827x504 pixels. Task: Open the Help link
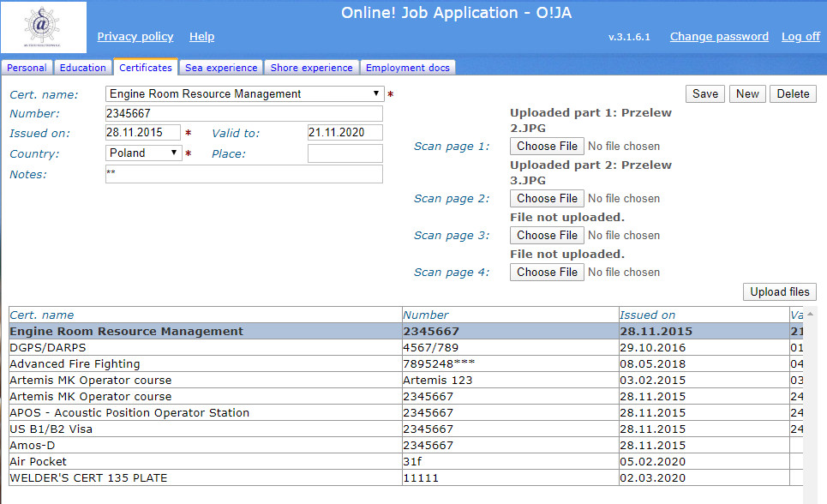point(201,36)
